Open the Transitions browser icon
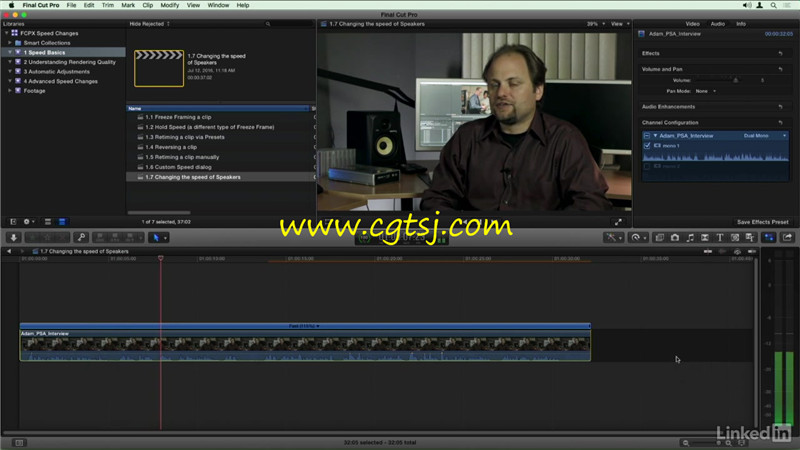800x450 pixels. point(705,238)
